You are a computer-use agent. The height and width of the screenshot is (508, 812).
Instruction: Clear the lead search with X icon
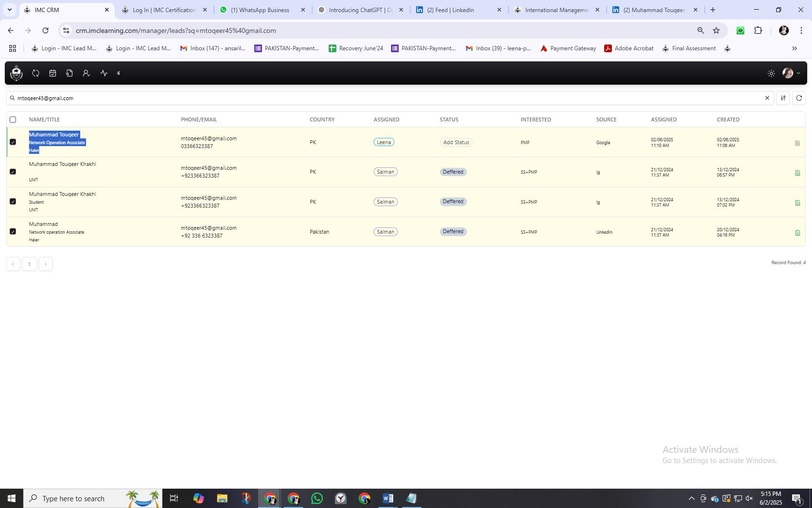pos(767,98)
